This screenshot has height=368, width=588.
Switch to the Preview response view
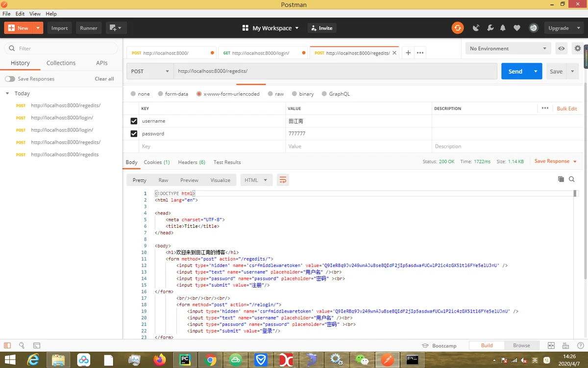[x=189, y=180]
